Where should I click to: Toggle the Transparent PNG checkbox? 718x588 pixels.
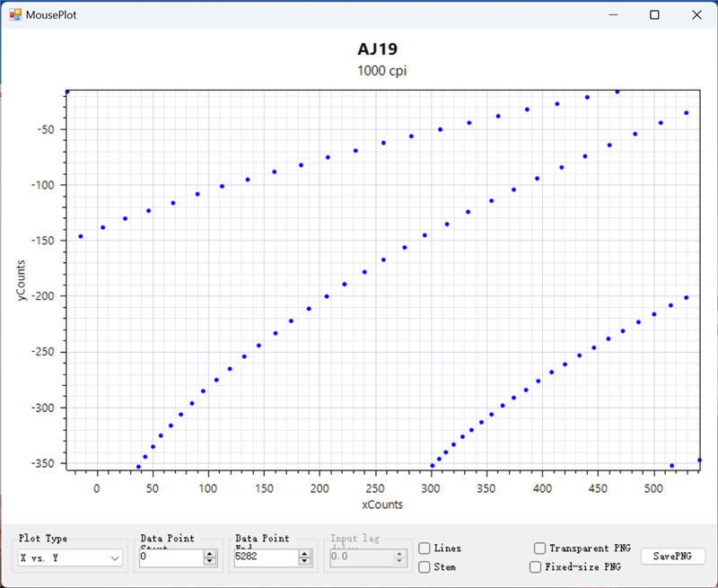(540, 549)
